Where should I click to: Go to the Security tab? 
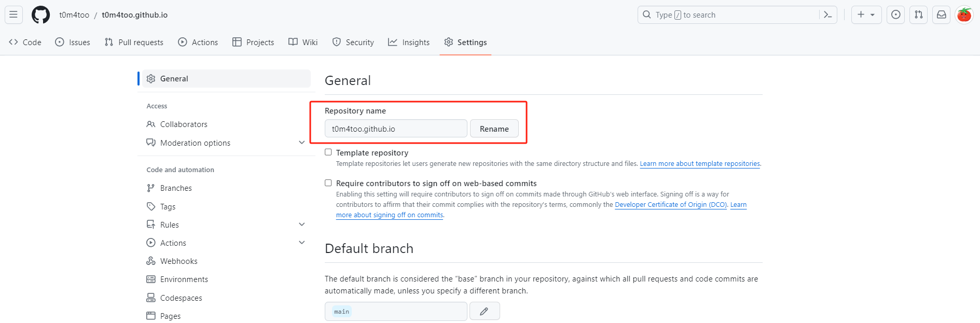click(353, 43)
